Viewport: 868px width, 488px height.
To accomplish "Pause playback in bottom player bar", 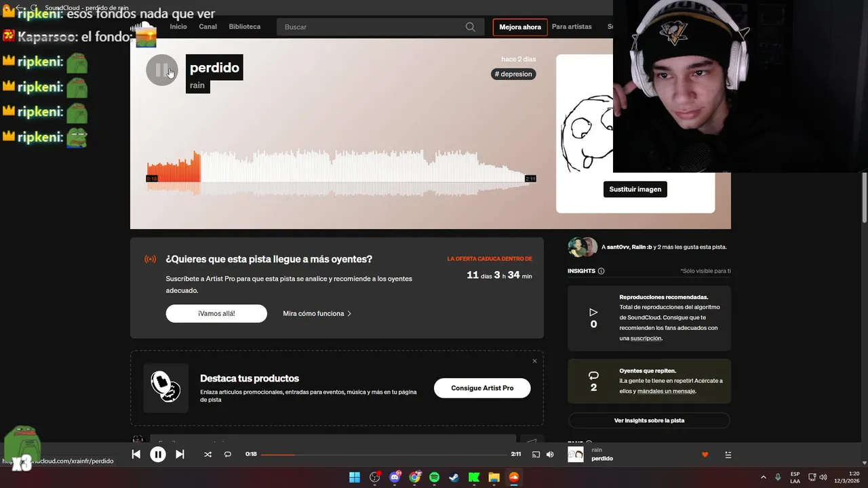I will tap(157, 454).
